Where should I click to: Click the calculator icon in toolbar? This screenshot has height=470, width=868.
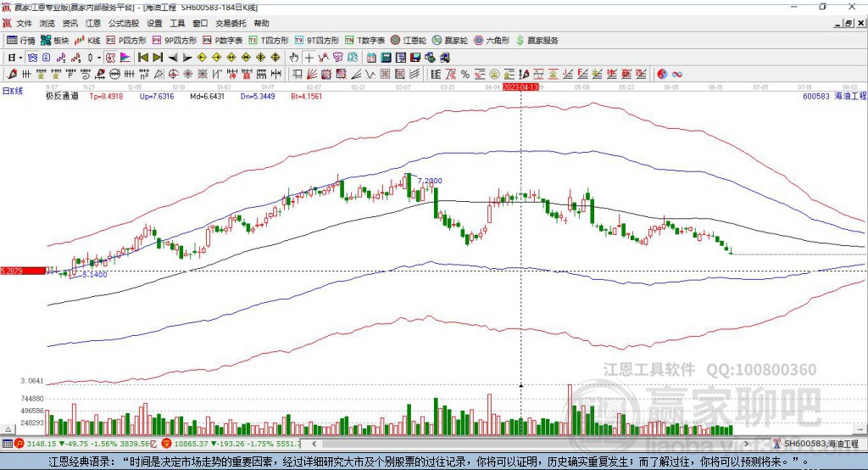coord(386,58)
